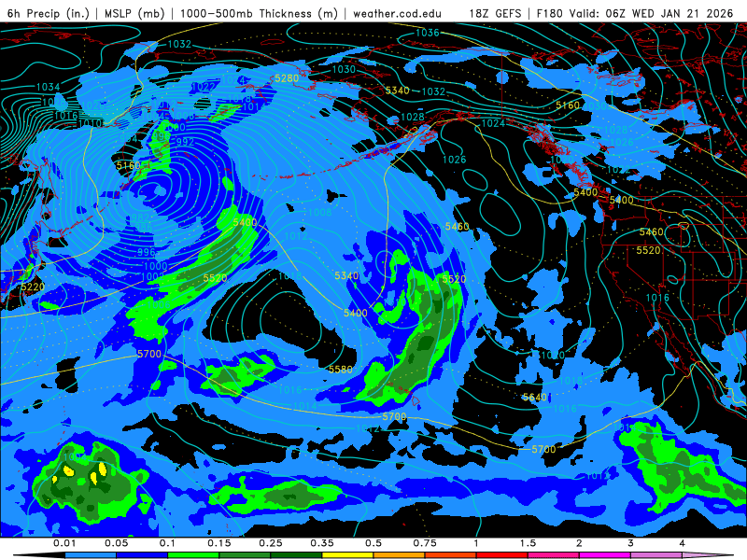
Task: Select the '3' legend label
Action: tap(630, 543)
